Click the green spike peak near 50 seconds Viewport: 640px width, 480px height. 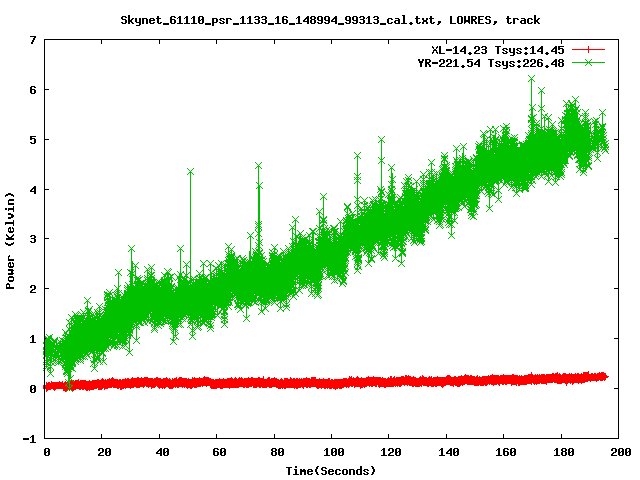tap(190, 172)
